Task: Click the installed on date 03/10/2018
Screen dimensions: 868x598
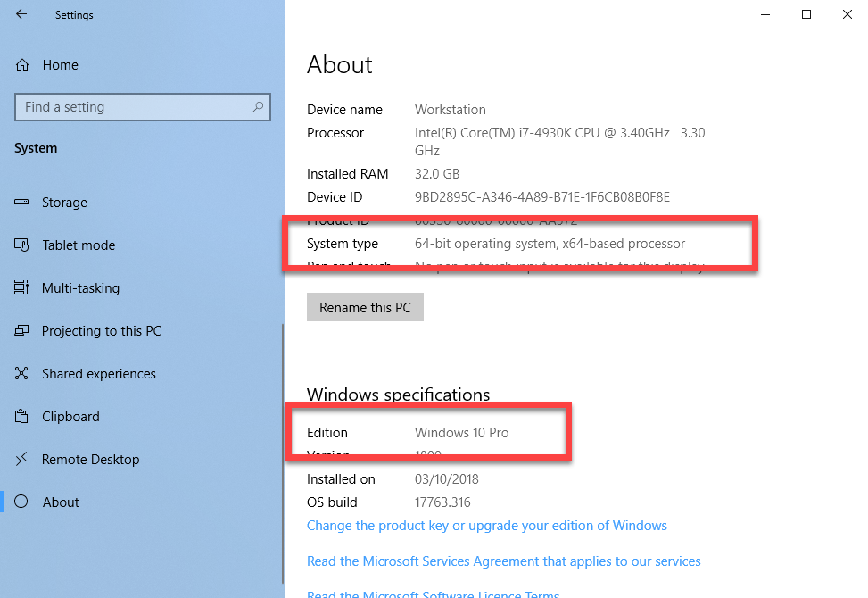Action: (x=447, y=479)
